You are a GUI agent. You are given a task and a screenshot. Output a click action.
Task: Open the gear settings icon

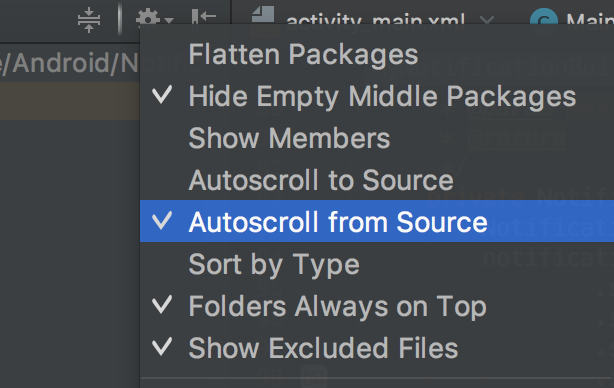click(x=148, y=18)
